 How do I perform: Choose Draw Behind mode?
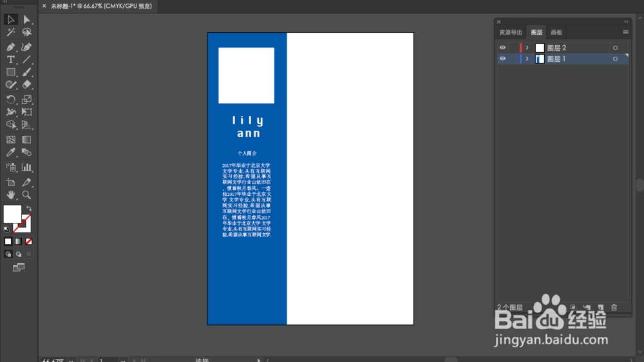point(19,254)
